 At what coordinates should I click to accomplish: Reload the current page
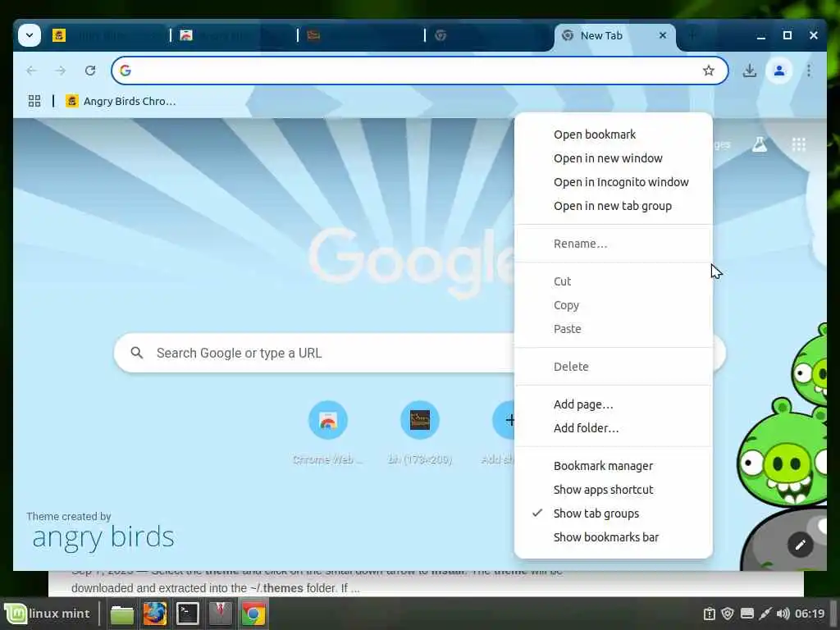click(90, 71)
